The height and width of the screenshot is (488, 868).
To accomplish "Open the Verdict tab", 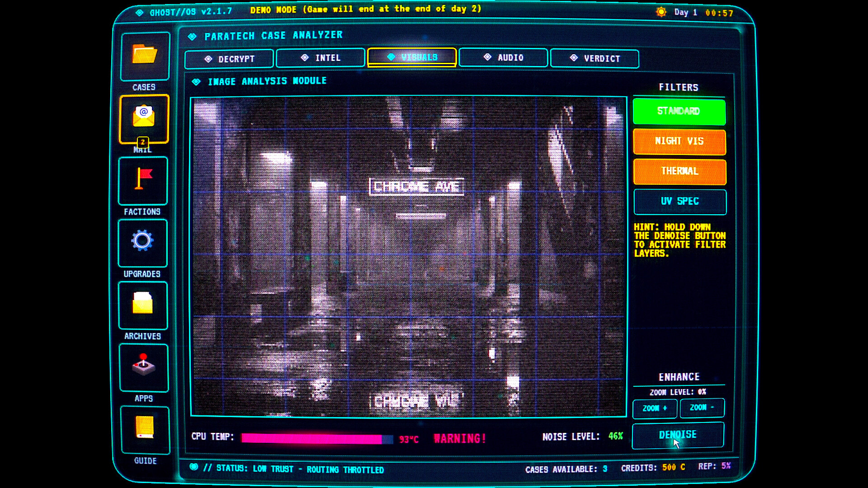I will (594, 59).
